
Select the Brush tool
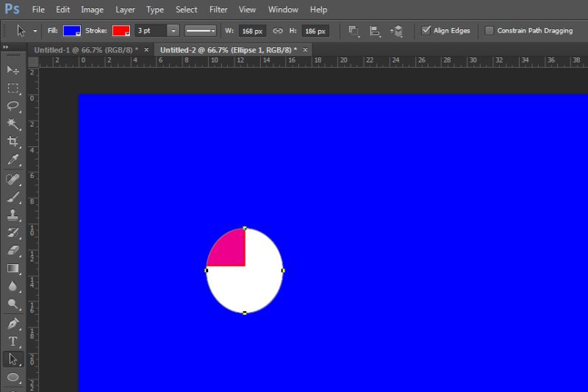[12, 197]
